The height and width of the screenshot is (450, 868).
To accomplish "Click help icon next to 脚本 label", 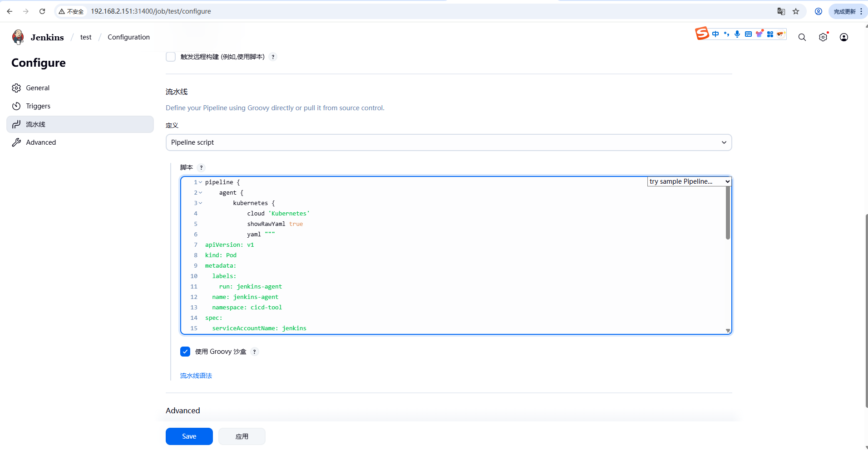I will tap(202, 168).
